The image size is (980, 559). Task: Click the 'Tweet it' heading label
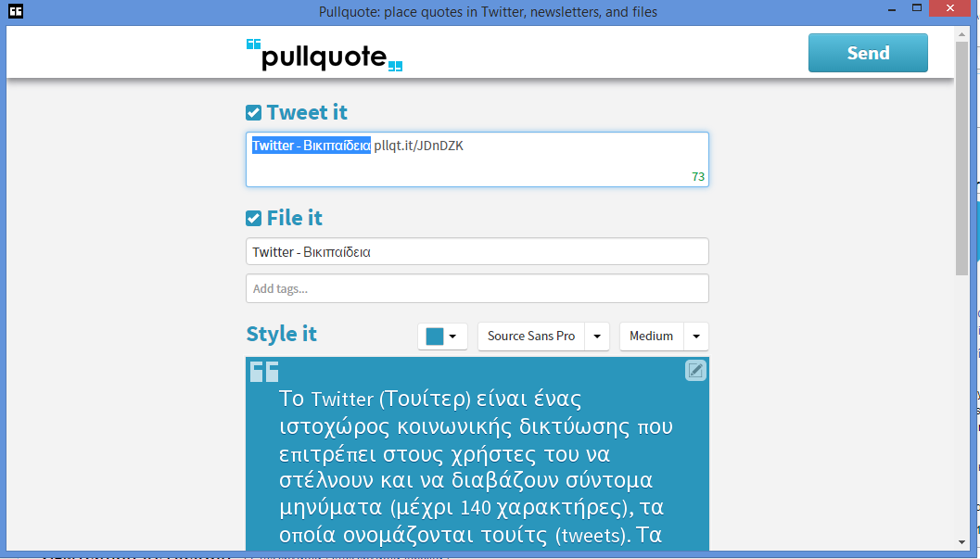click(307, 112)
